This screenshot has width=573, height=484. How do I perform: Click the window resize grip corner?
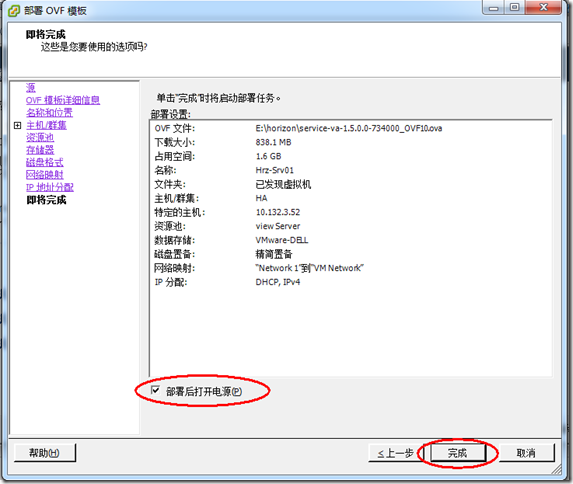click(556, 469)
